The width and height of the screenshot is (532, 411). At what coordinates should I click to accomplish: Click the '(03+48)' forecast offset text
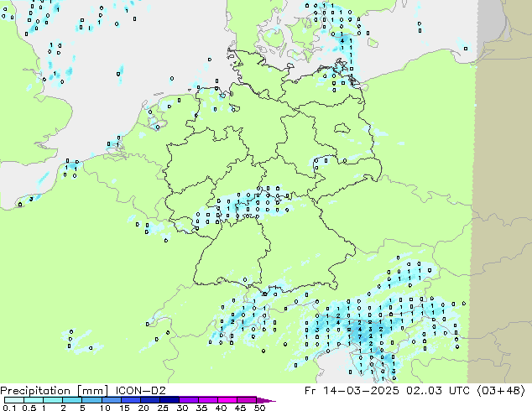tap(501, 391)
